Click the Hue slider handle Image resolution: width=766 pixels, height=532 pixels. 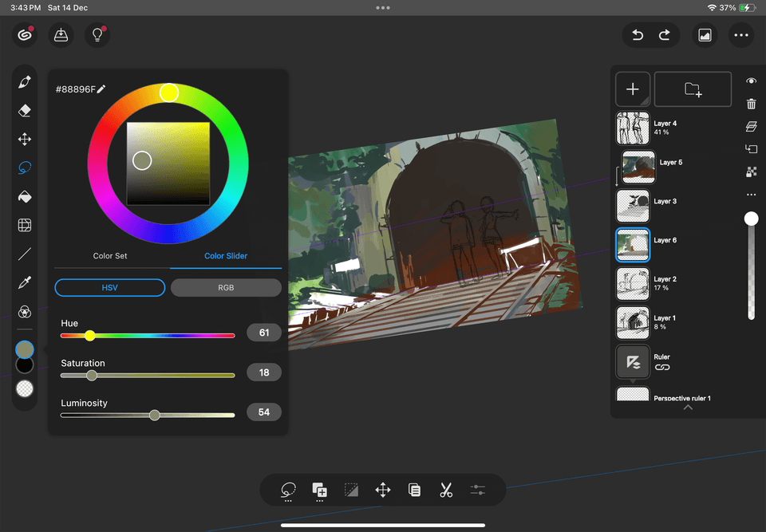click(90, 336)
